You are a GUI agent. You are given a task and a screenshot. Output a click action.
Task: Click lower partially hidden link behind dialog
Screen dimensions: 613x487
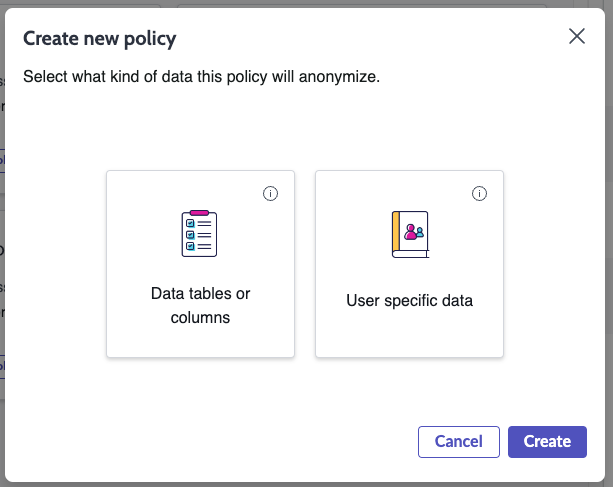click(2, 367)
